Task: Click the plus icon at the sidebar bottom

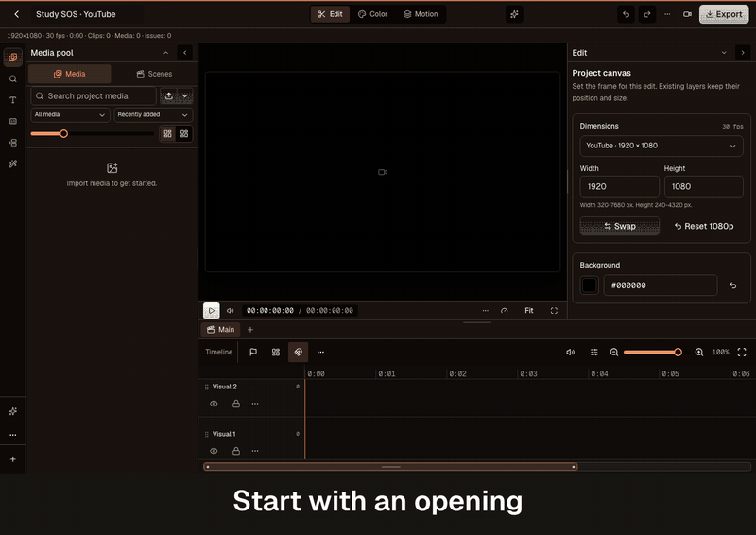Action: [13, 459]
